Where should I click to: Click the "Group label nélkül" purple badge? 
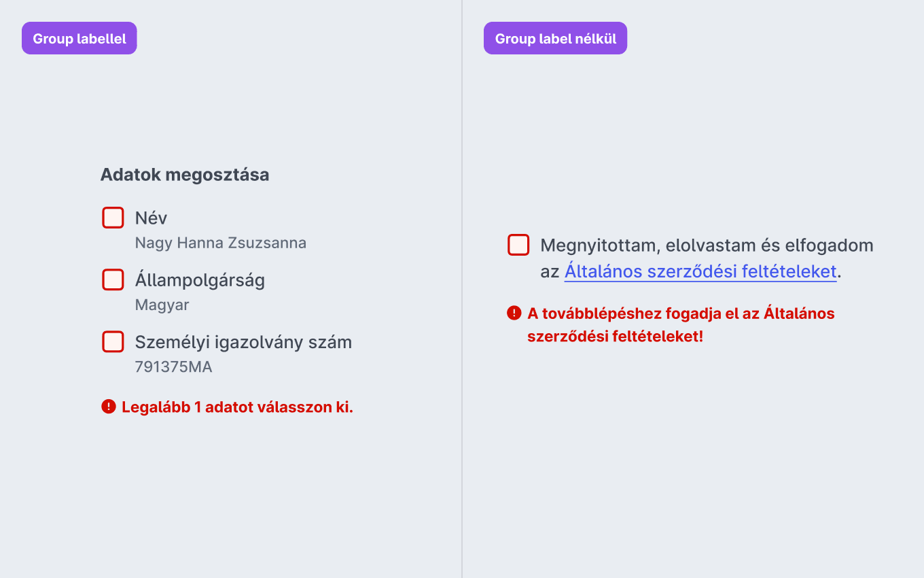pyautogui.click(x=555, y=38)
